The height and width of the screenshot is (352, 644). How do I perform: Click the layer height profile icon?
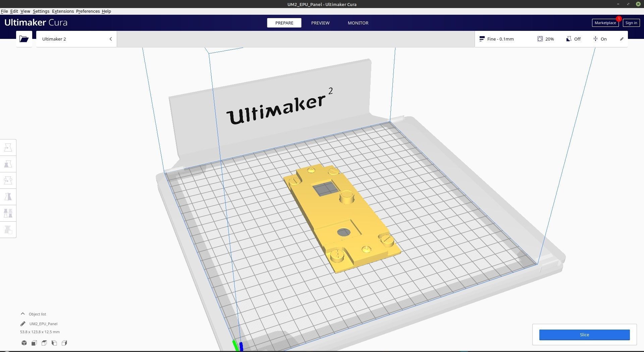(x=482, y=39)
